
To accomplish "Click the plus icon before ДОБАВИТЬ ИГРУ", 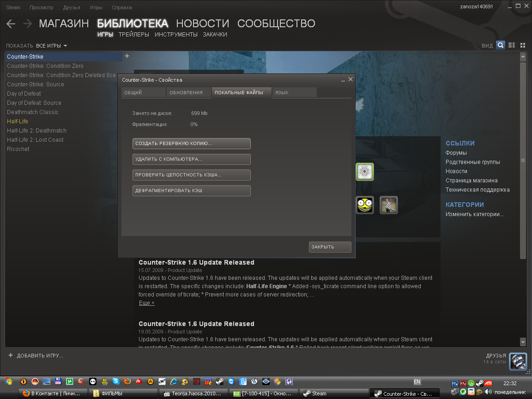I will point(11,355).
